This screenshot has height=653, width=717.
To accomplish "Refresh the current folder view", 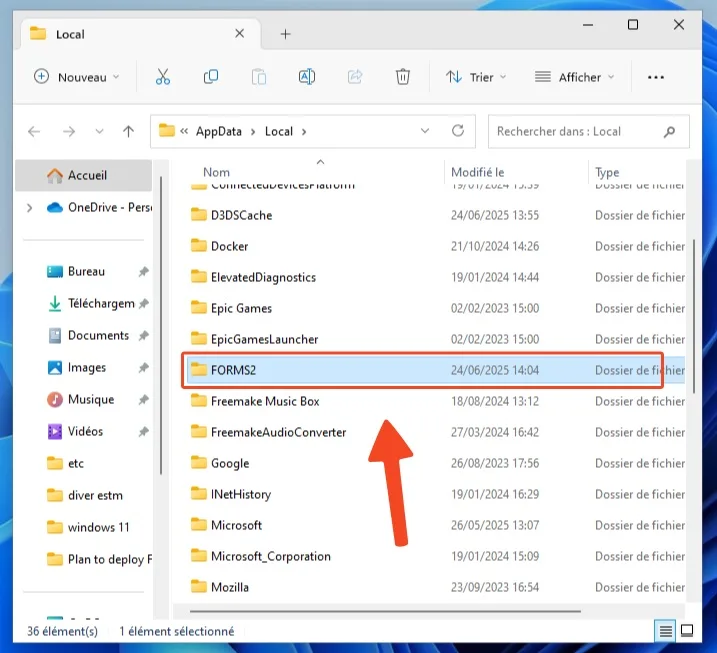I will 458,131.
